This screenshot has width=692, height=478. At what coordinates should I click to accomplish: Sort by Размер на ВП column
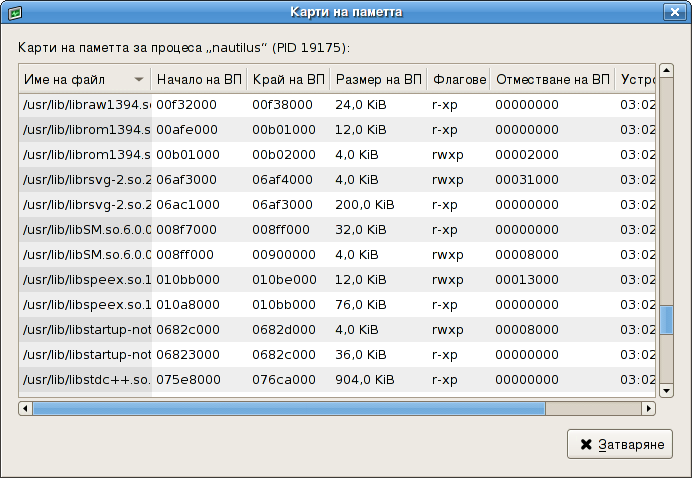(379, 79)
